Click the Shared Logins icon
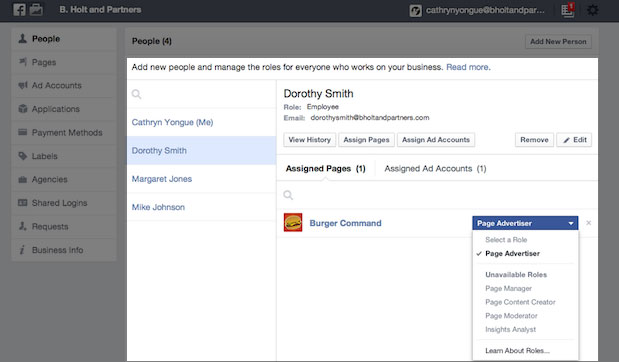Screen dimensions: 619x362 click(x=23, y=203)
